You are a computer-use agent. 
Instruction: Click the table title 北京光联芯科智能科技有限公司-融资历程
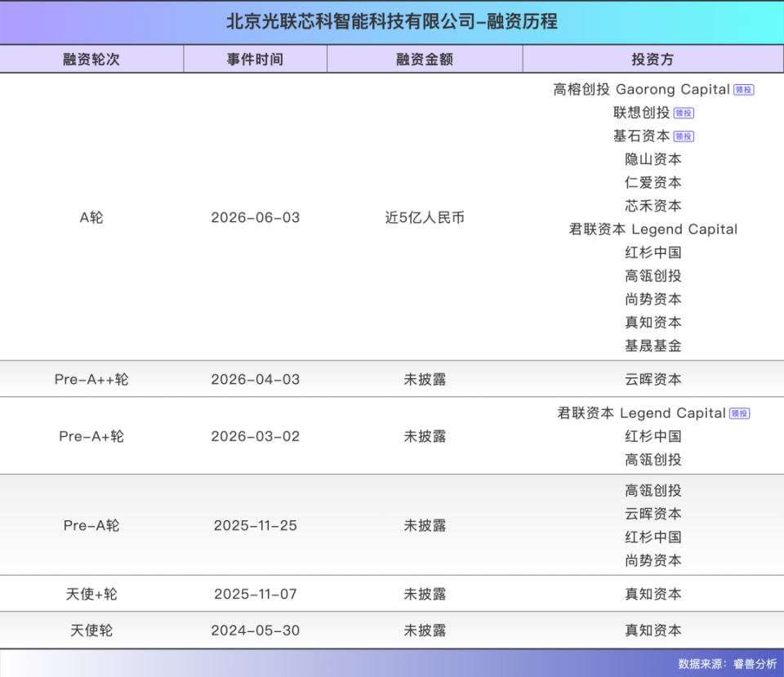pos(392,21)
